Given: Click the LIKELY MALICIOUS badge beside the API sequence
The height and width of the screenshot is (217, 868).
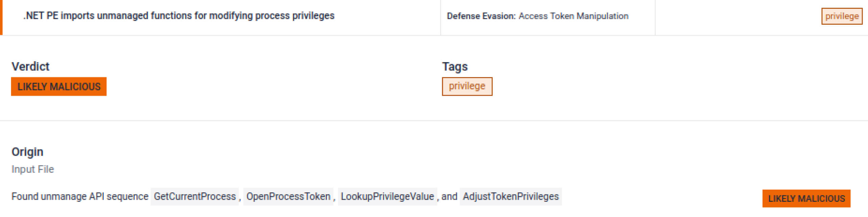Looking at the screenshot, I should (x=806, y=198).
